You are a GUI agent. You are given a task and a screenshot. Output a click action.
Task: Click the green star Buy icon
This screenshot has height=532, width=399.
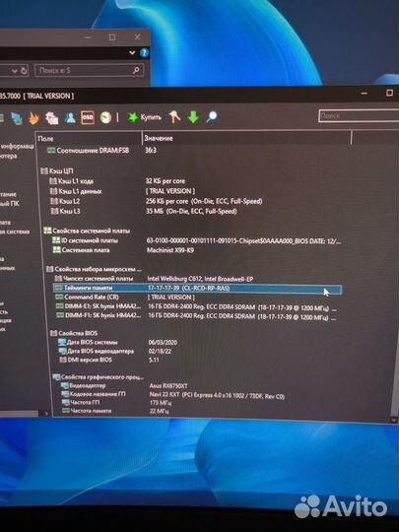pyautogui.click(x=132, y=117)
